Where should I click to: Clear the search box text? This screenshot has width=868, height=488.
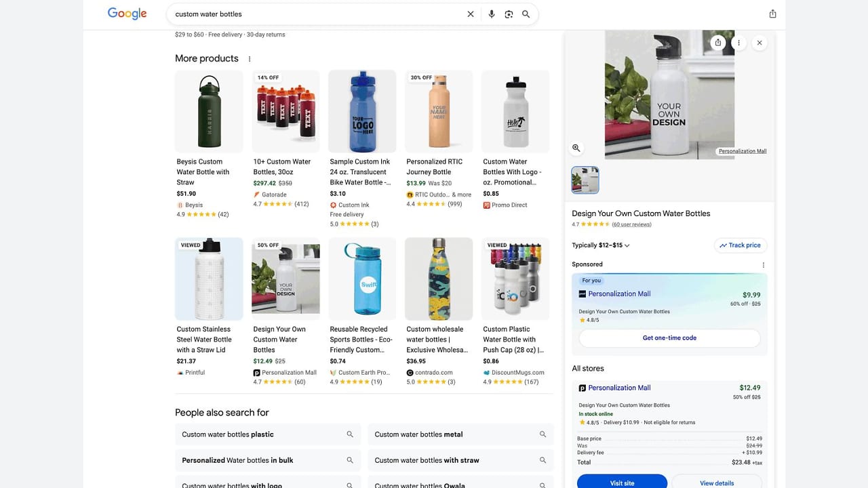(x=471, y=14)
